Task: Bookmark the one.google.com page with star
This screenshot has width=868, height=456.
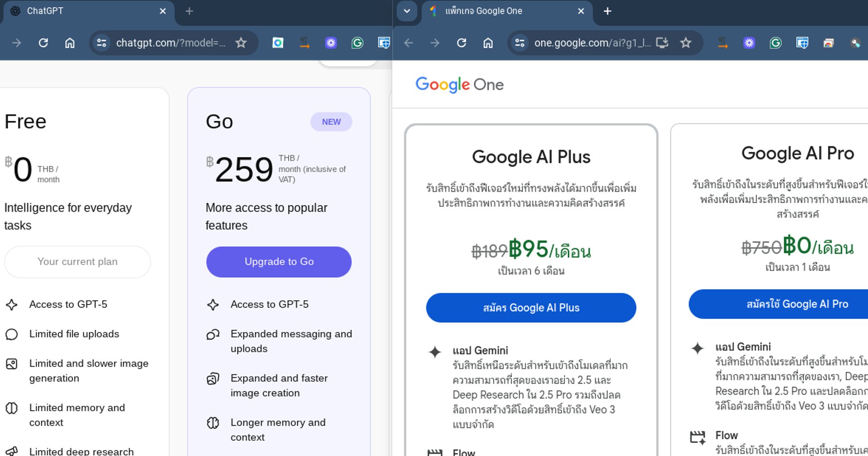Action: (686, 43)
